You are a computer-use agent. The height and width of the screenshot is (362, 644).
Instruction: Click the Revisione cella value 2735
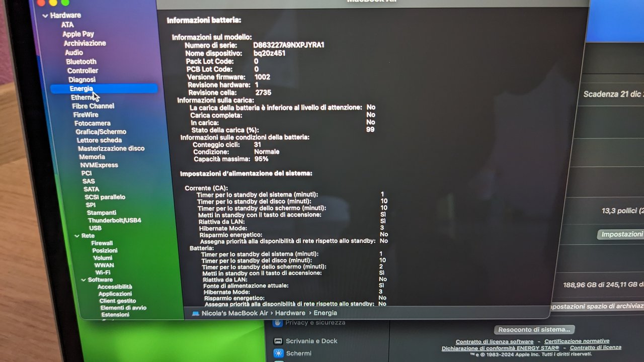click(x=263, y=93)
